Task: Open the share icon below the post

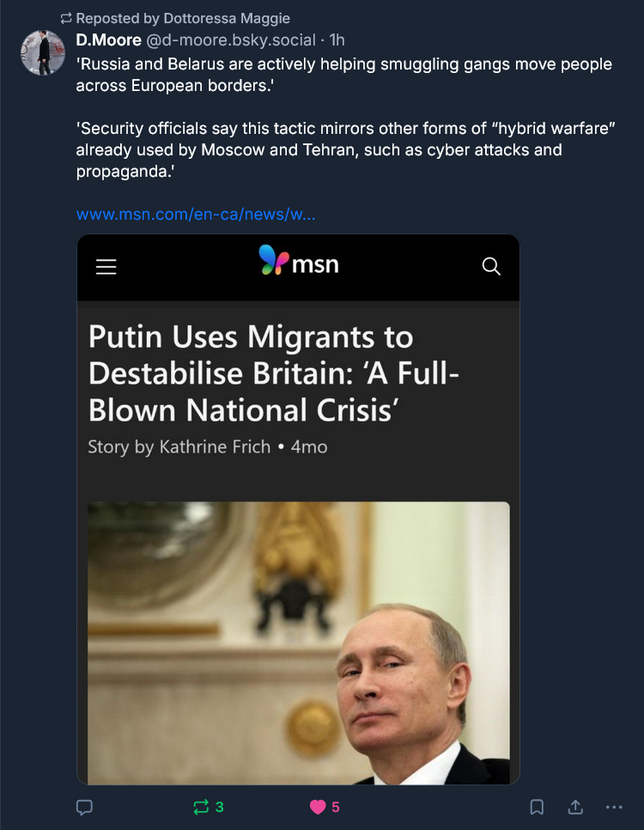Action: pos(575,807)
